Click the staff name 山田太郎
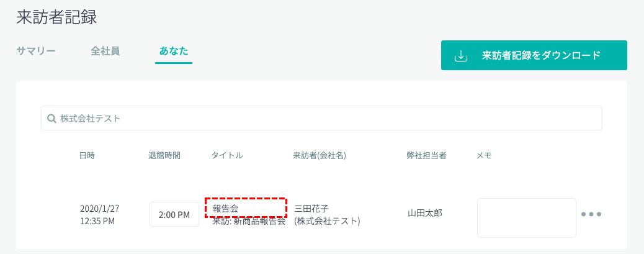Image resolution: width=644 pixels, height=254 pixels. coord(425,214)
